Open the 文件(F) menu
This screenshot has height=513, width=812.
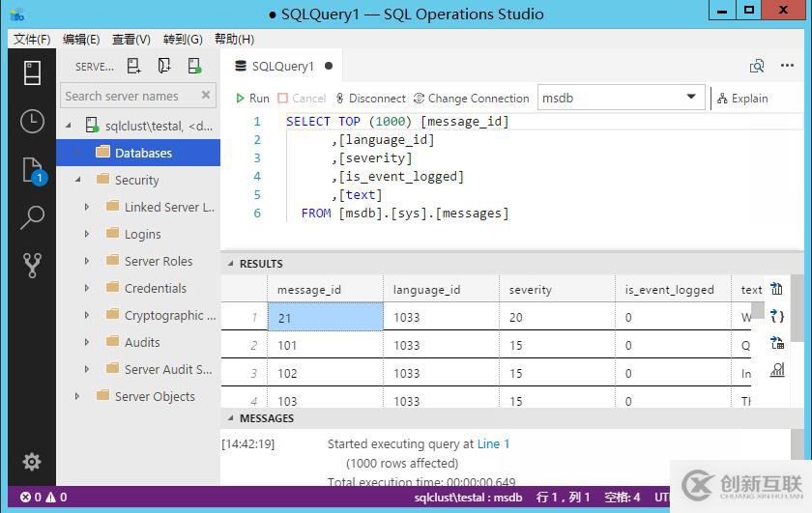(x=32, y=40)
